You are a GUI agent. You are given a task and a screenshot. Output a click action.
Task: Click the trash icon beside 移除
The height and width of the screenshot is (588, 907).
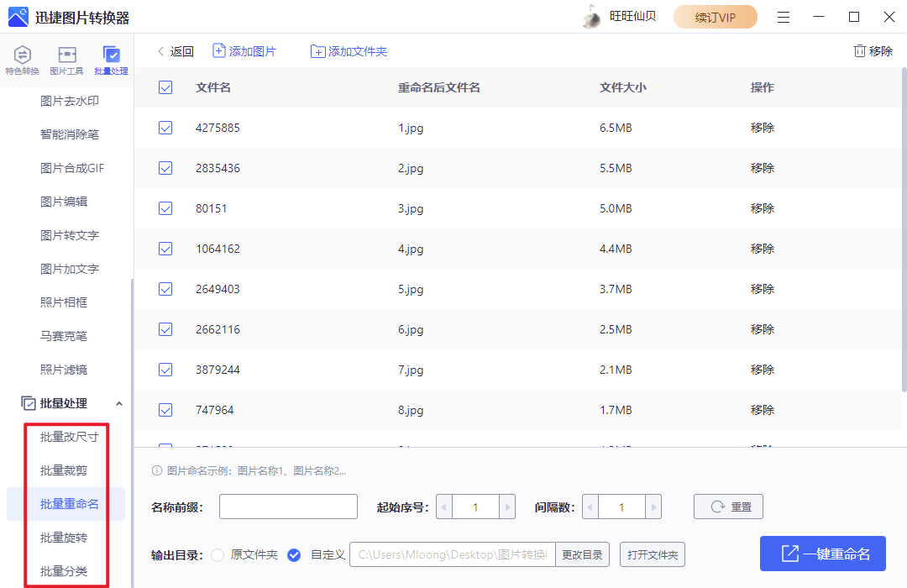click(860, 51)
